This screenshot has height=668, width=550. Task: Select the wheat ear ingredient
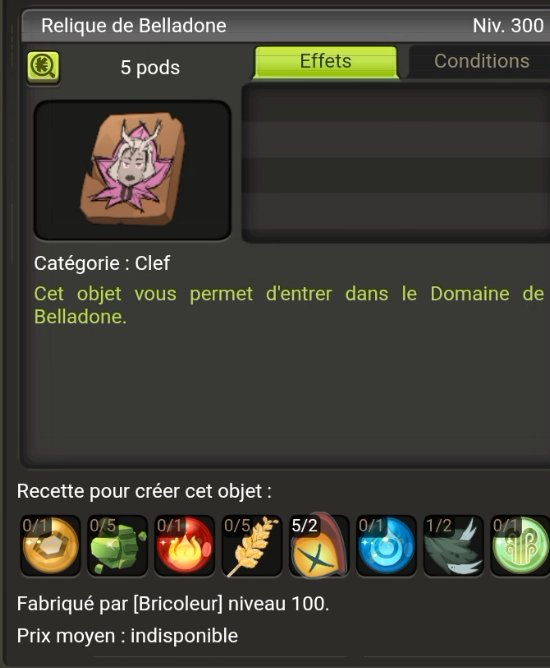coord(252,546)
